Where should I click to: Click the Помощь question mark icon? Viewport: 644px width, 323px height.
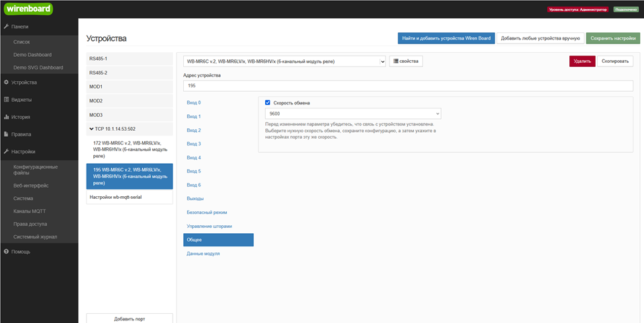pyautogui.click(x=6, y=252)
